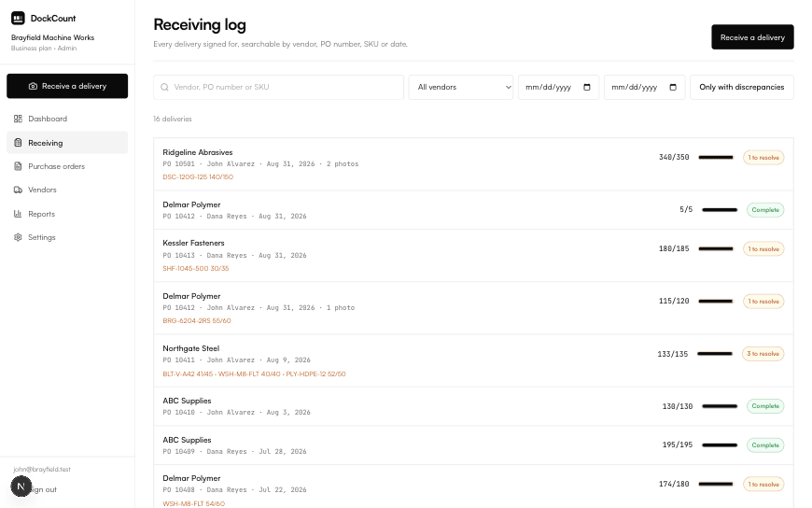Open the Dashboard page
The height and width of the screenshot is (508, 812).
pyautogui.click(x=67, y=119)
